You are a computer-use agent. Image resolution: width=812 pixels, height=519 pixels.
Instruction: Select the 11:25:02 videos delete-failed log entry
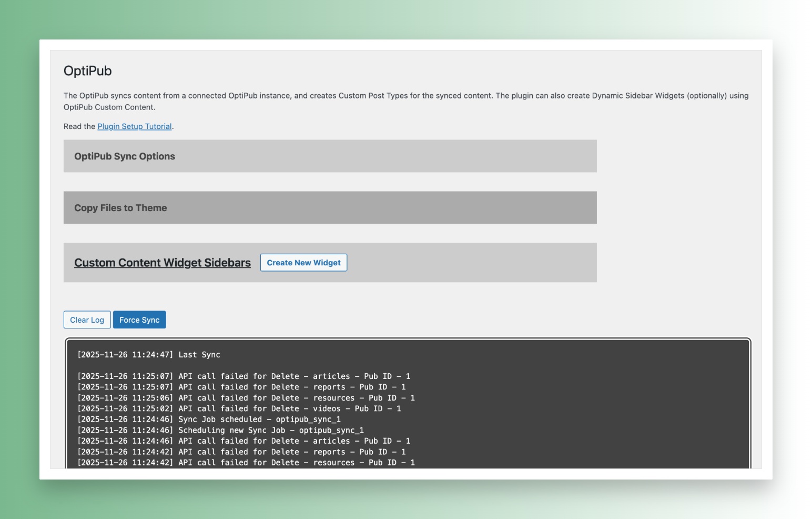tap(239, 408)
